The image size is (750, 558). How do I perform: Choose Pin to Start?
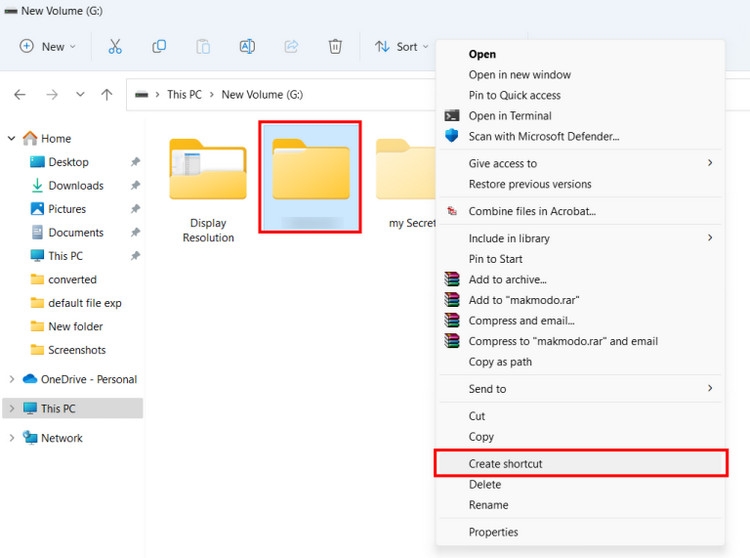580,259
